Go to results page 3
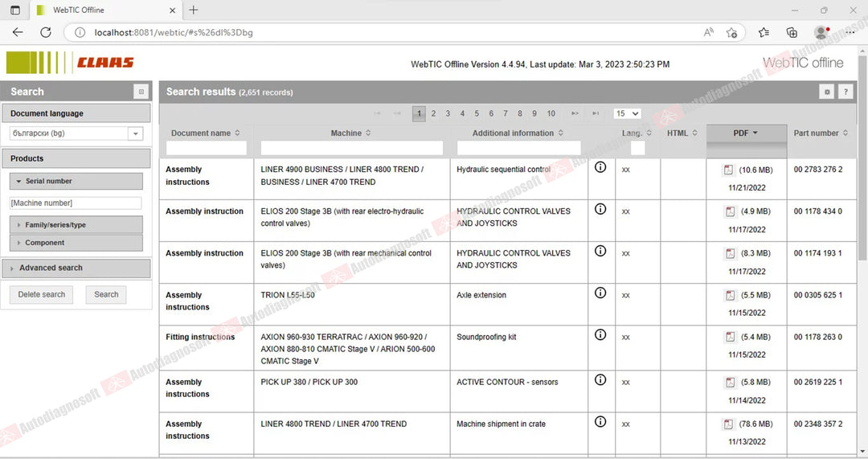The image size is (868, 459). click(448, 113)
